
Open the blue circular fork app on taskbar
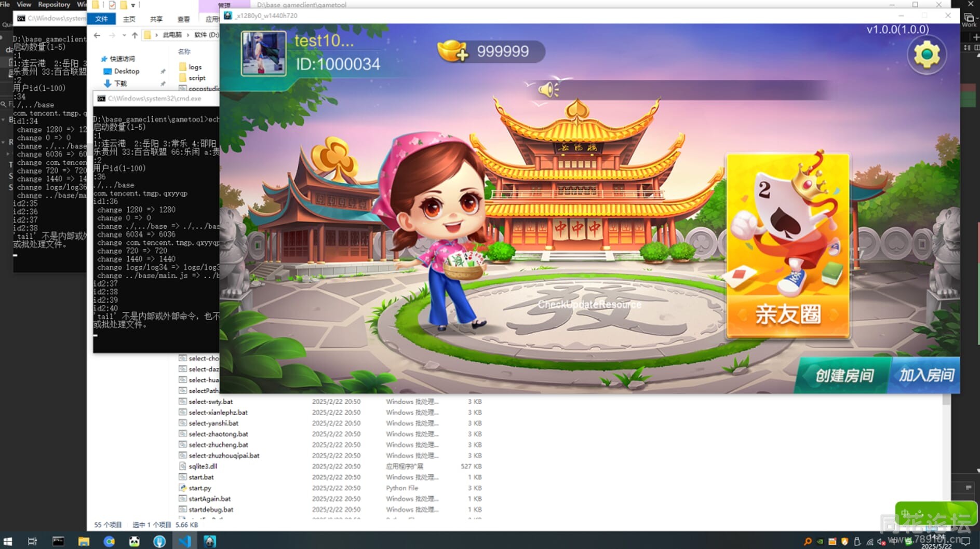click(159, 541)
